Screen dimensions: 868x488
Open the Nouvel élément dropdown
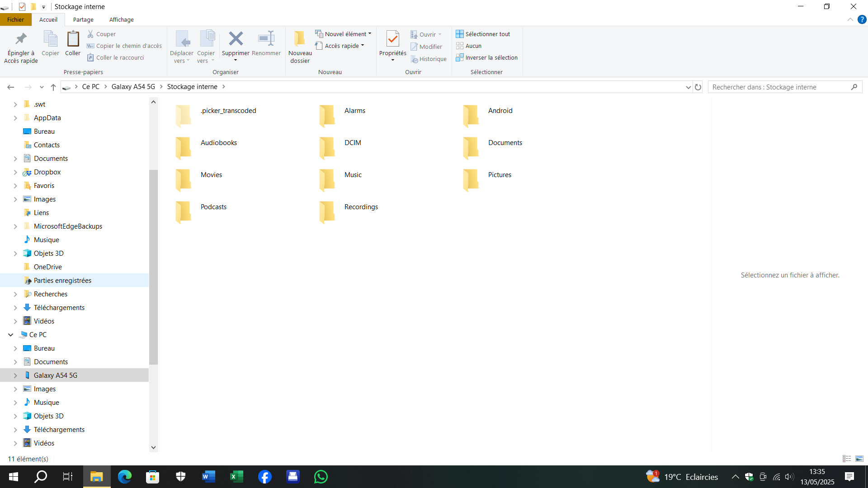(x=344, y=34)
